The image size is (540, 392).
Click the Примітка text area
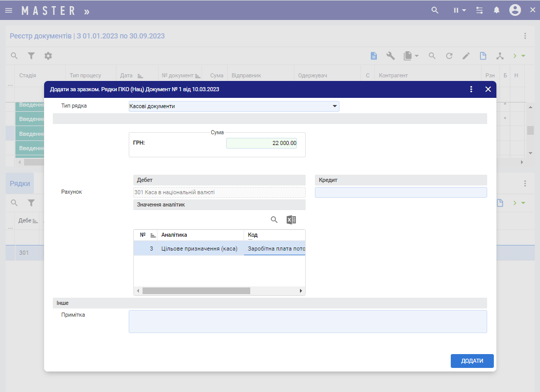pyautogui.click(x=308, y=321)
